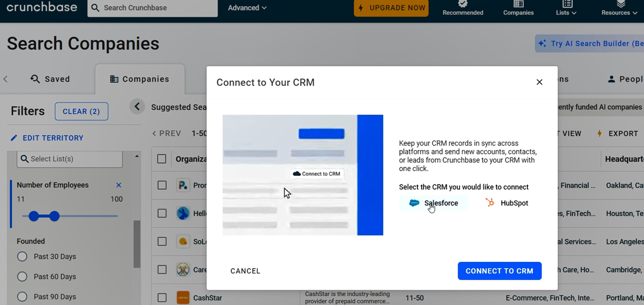Click the Edit Territory pencil icon
This screenshot has height=305, width=644.
(14, 138)
